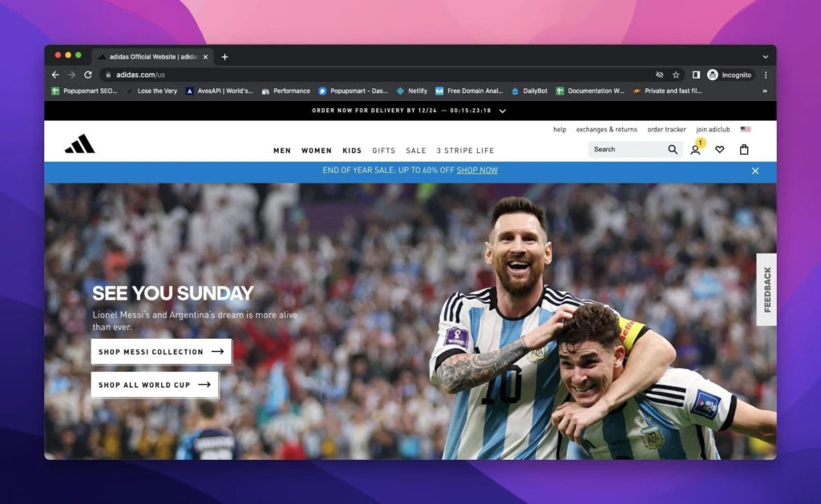This screenshot has height=504, width=821.
Task: Click the tracking blocked eye icon
Action: pyautogui.click(x=660, y=75)
